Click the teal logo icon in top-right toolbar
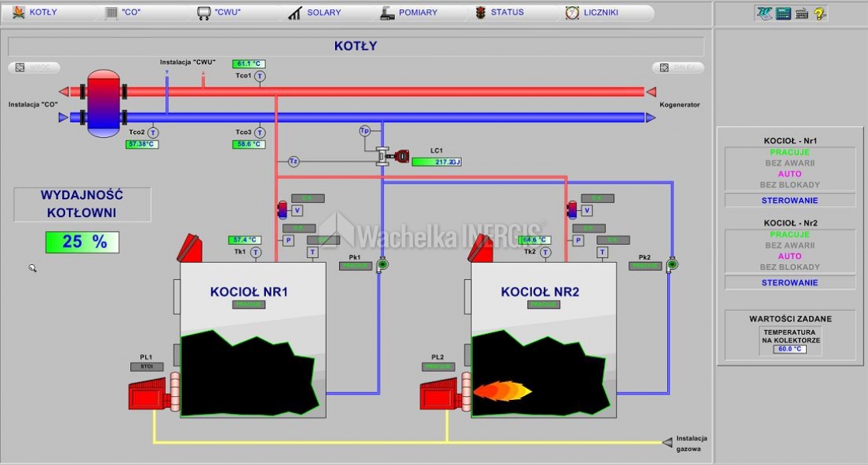The image size is (868, 465). pos(764,13)
